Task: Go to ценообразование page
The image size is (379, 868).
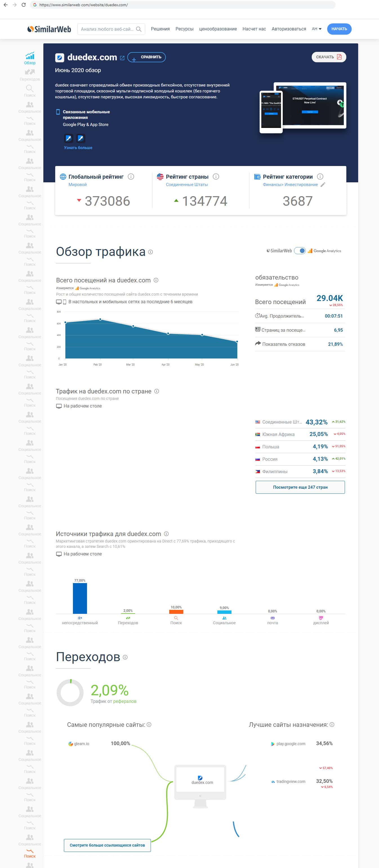Action: pyautogui.click(x=218, y=29)
